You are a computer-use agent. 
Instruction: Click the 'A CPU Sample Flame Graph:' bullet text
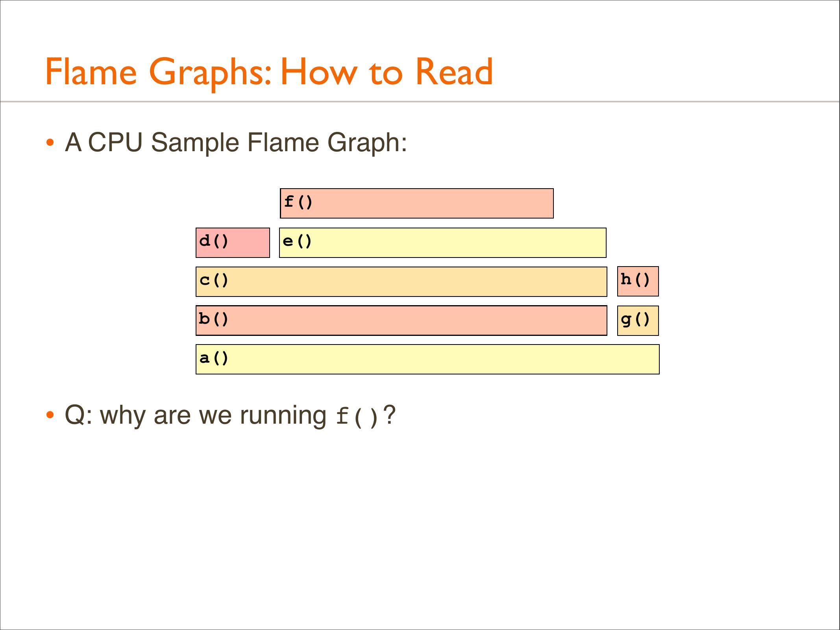tap(236, 142)
